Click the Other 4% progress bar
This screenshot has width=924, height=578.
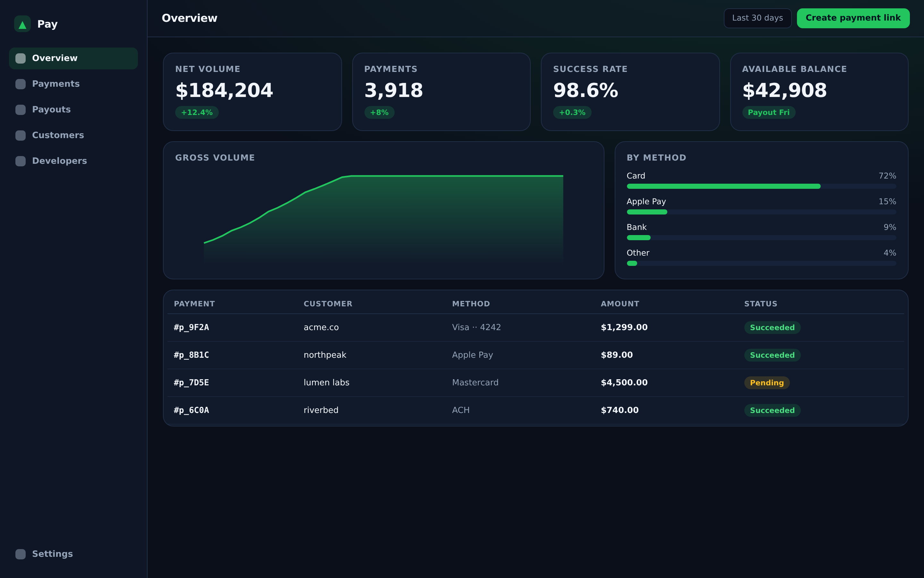tap(761, 263)
